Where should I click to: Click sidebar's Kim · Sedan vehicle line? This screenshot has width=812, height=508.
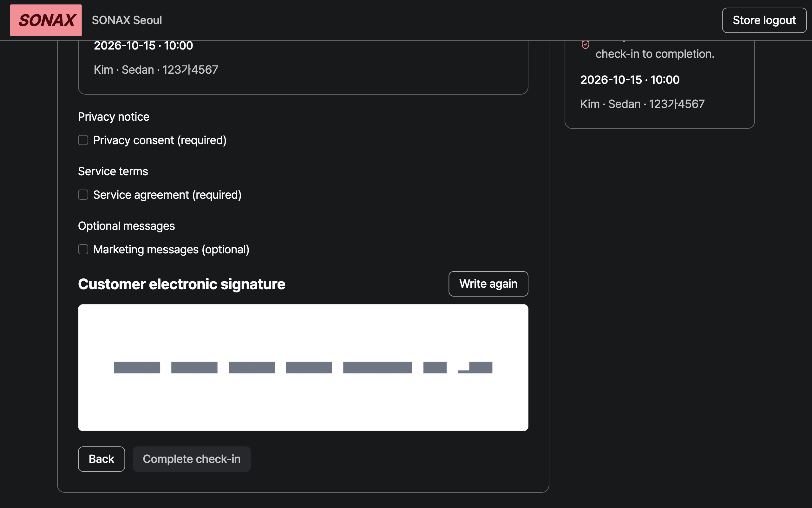click(x=642, y=104)
